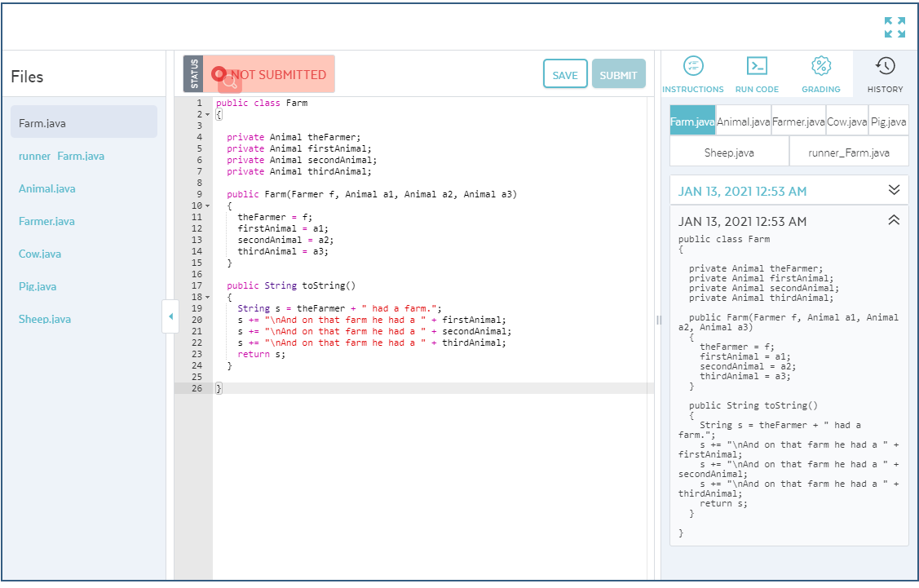Select the vertical STATUS tab
This screenshot has height=588, width=919.
tap(193, 73)
